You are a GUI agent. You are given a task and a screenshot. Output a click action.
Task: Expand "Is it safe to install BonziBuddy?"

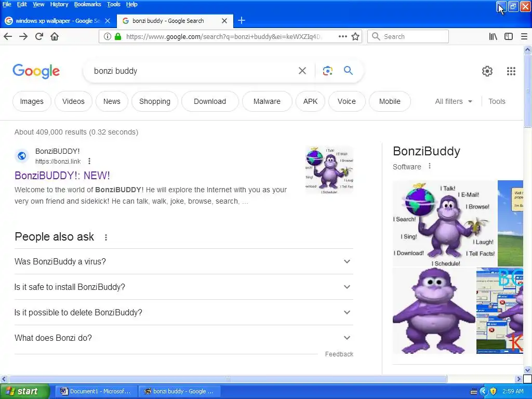[x=183, y=287]
